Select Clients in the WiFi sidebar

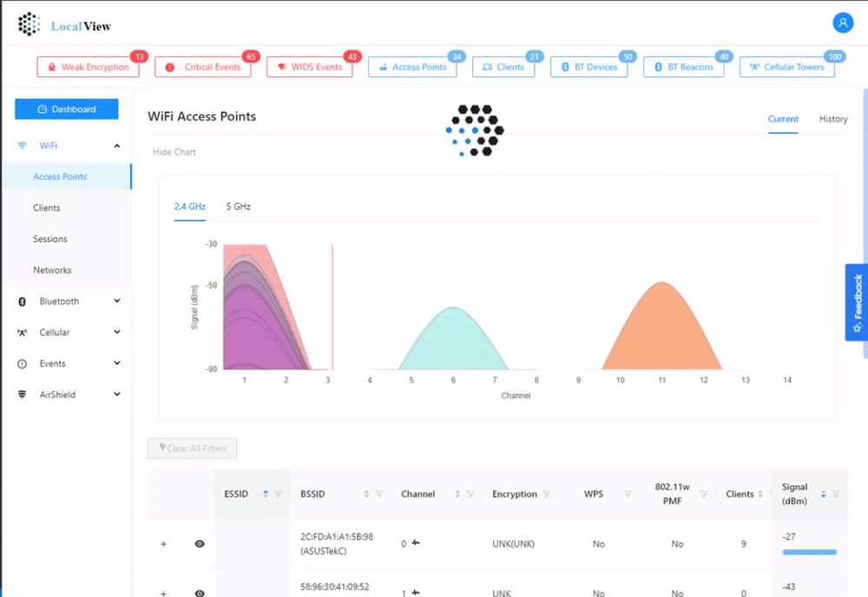[x=47, y=208]
